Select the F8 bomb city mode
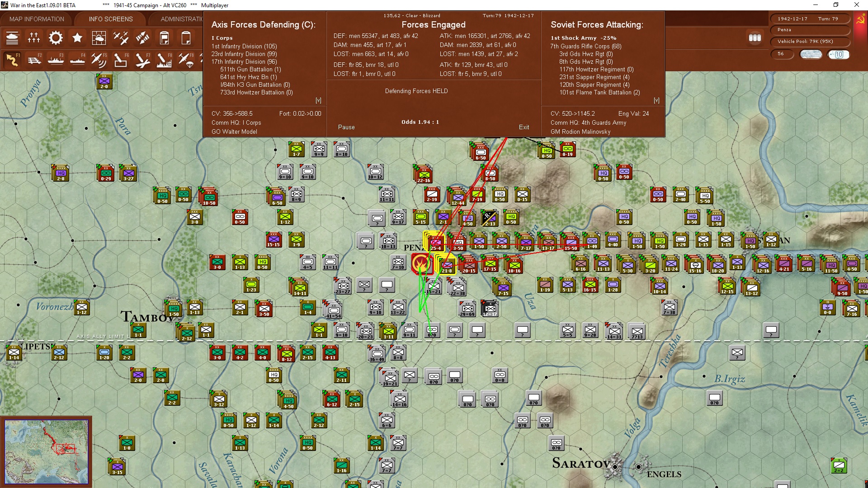868x488 pixels. click(164, 60)
